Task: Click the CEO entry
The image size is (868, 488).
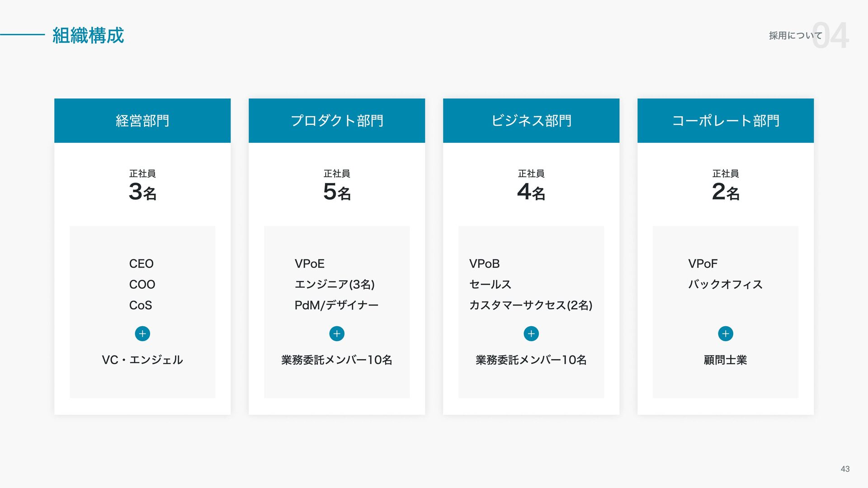Action: [x=142, y=263]
